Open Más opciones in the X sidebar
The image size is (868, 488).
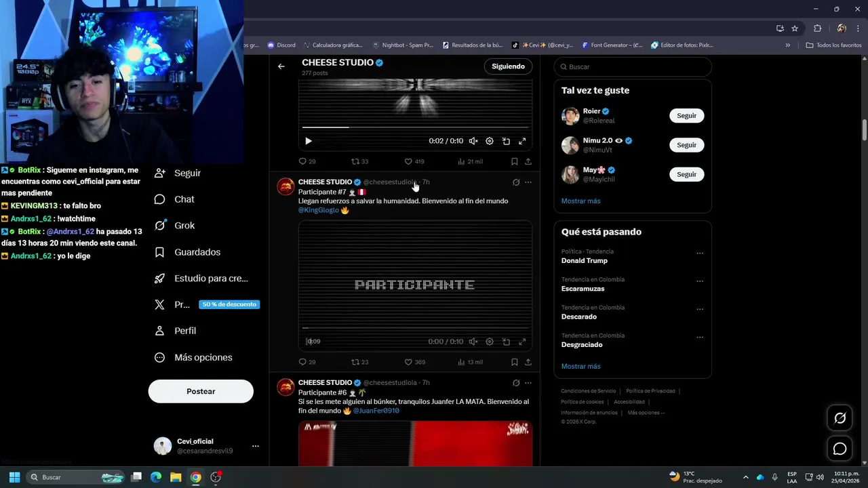(193, 357)
